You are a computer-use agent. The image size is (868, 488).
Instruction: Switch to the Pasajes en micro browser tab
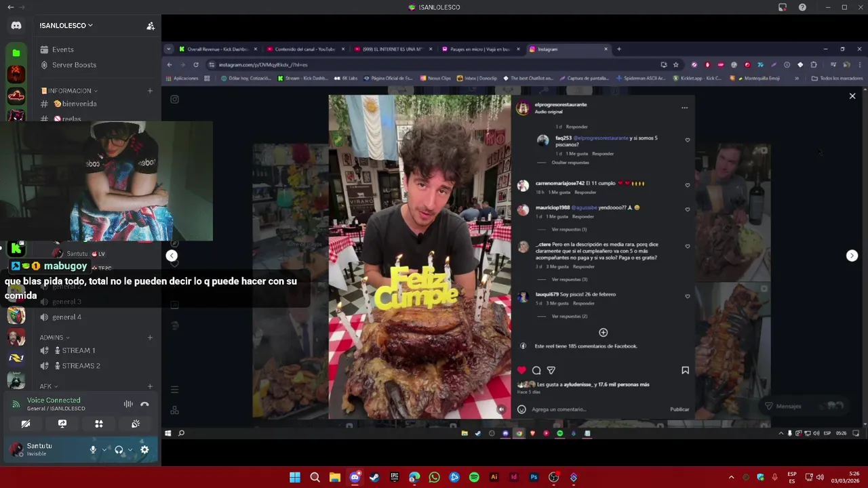point(480,49)
